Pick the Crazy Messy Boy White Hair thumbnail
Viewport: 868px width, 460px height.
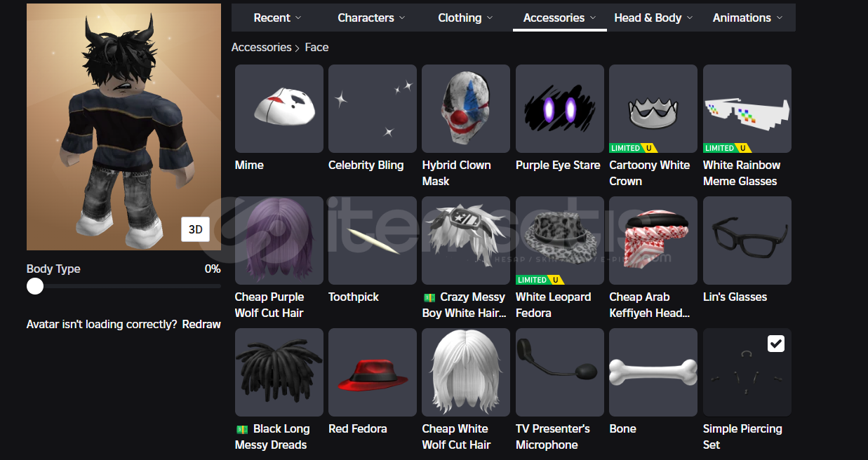tap(467, 241)
